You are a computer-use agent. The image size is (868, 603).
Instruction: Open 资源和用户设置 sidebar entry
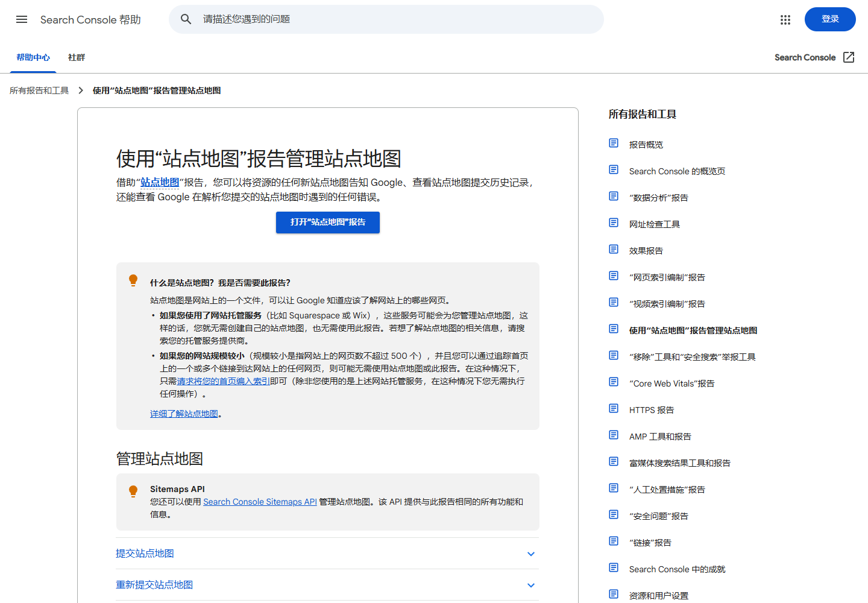point(658,596)
